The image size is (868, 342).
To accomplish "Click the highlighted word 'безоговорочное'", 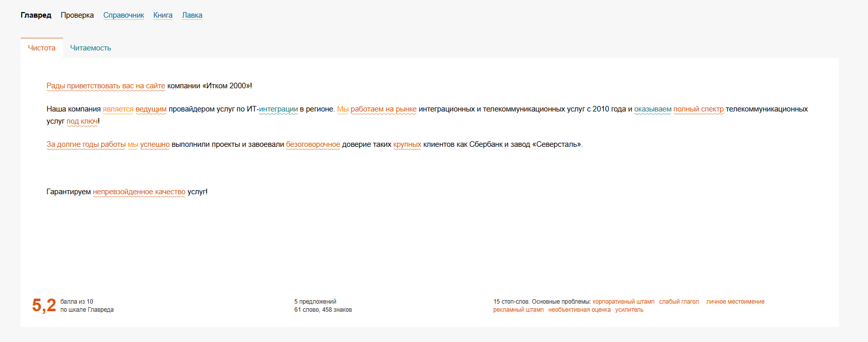I will 313,144.
